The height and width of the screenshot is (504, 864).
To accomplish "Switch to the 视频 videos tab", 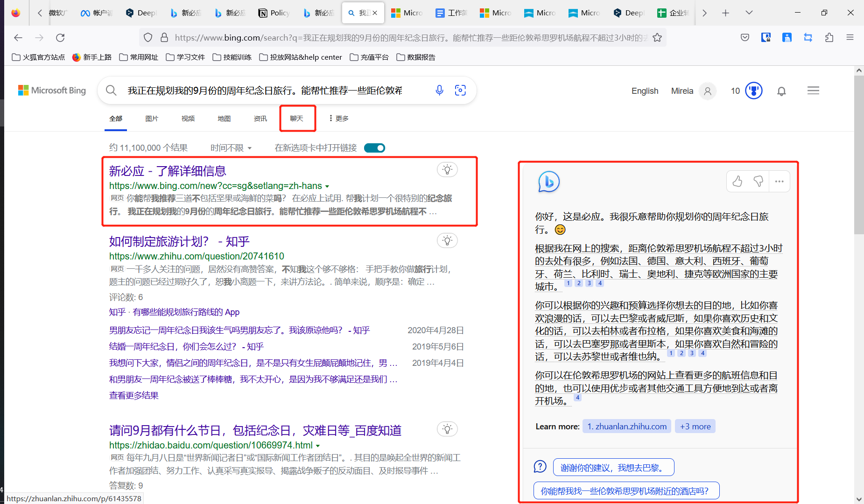I will (x=188, y=119).
